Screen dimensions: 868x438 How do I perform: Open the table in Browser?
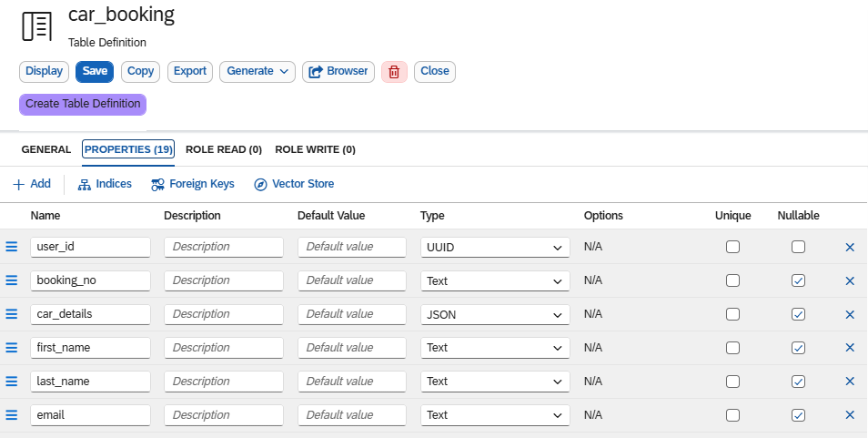coord(338,72)
